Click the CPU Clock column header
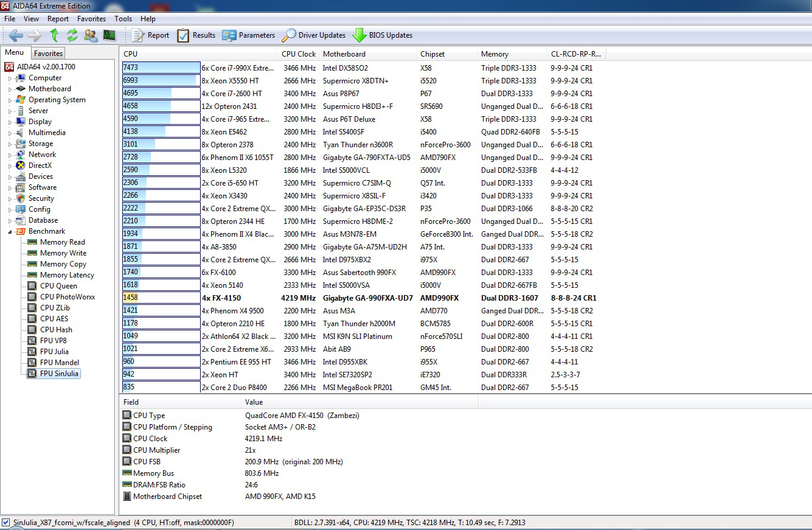Image resolution: width=812 pixels, height=530 pixels. tap(299, 54)
